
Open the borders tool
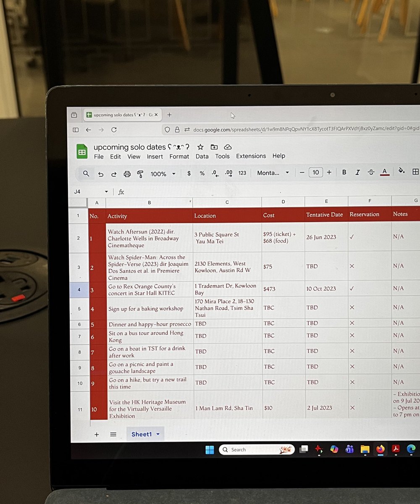415,171
